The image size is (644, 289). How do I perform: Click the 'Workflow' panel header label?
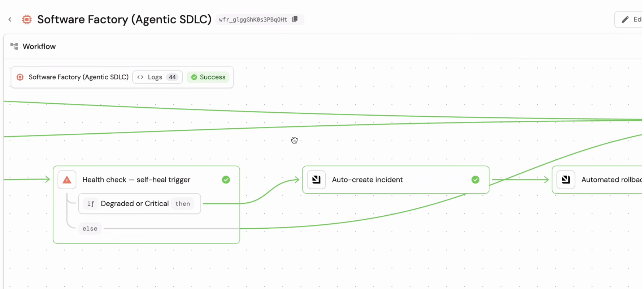(39, 46)
